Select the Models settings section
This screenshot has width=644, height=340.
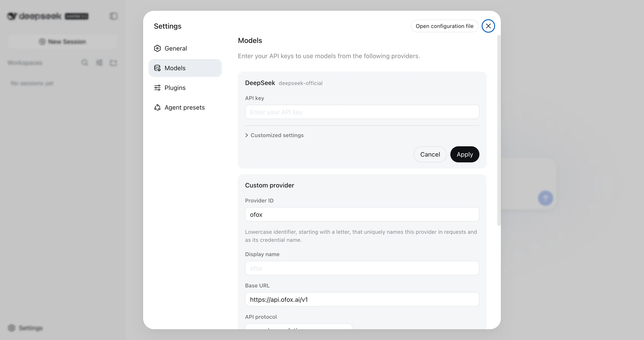185,68
